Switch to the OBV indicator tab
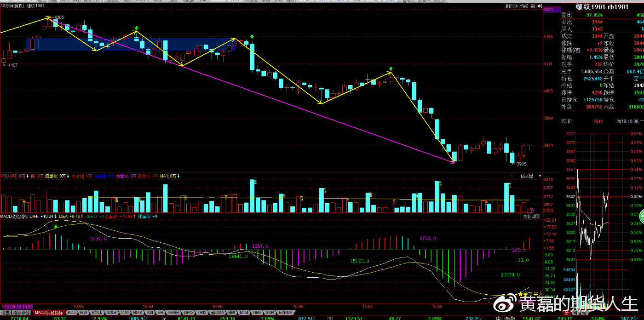The width and height of the screenshot is (644, 320). click(x=257, y=312)
